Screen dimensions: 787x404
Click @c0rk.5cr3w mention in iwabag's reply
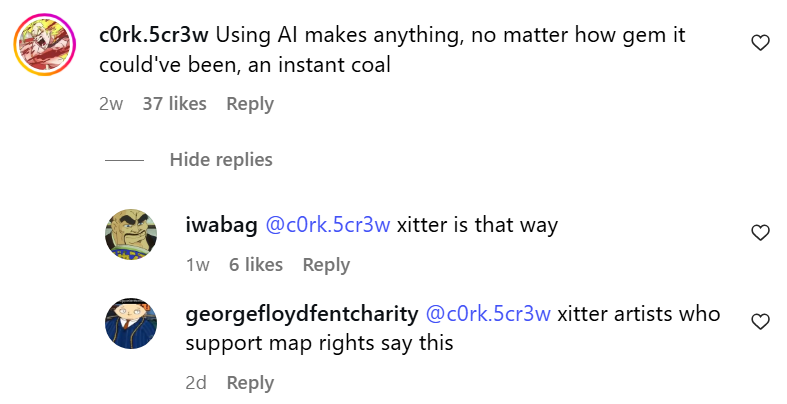(x=327, y=225)
